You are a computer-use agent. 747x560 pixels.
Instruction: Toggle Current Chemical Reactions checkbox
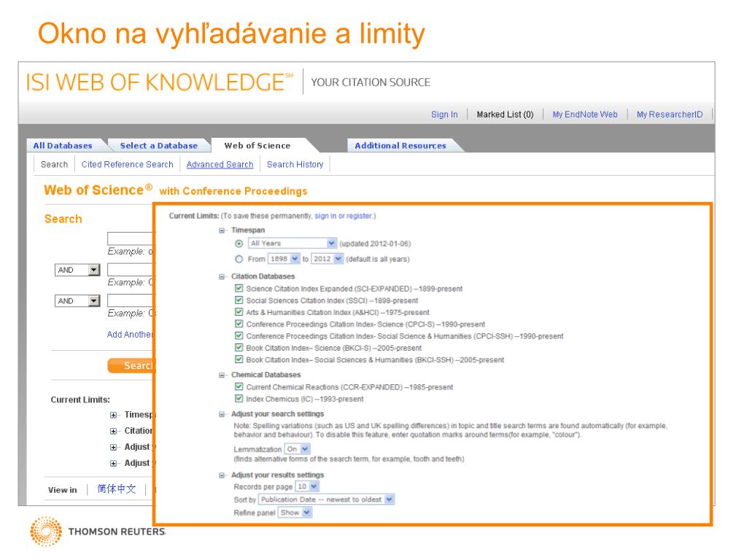tap(239, 386)
